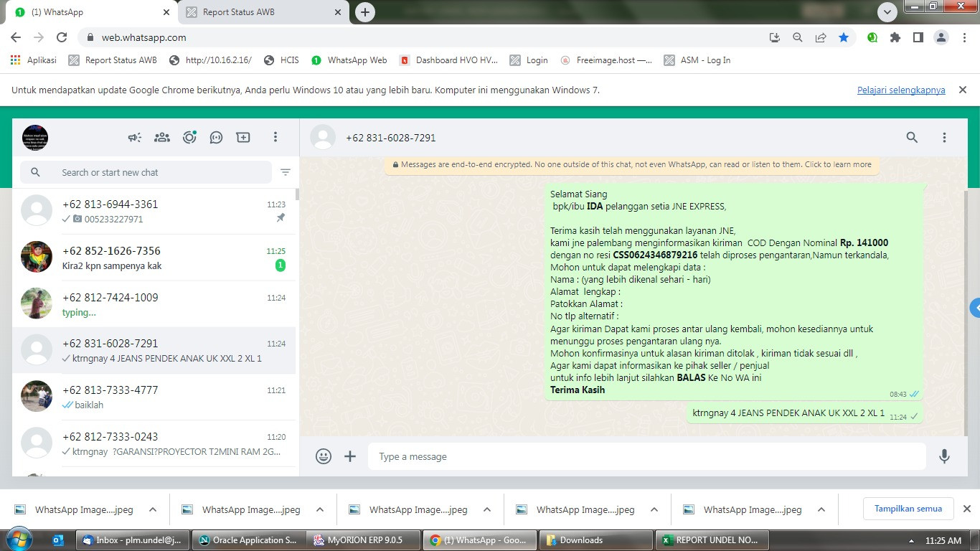
Task: Open the Freeimage.host bookmark
Action: pyautogui.click(x=606, y=60)
